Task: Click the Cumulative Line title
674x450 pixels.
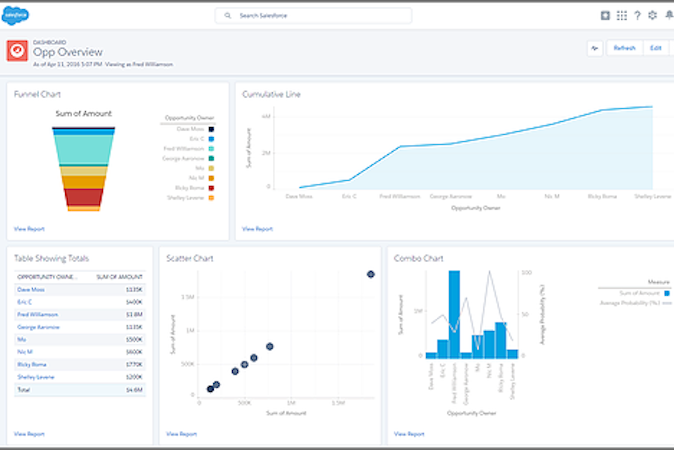Action: 271,94
